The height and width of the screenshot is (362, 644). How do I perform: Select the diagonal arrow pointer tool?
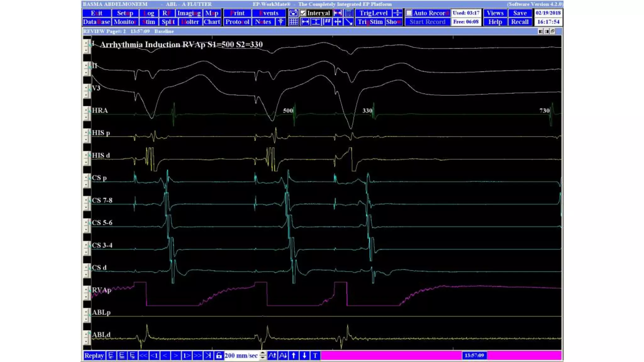348,22
